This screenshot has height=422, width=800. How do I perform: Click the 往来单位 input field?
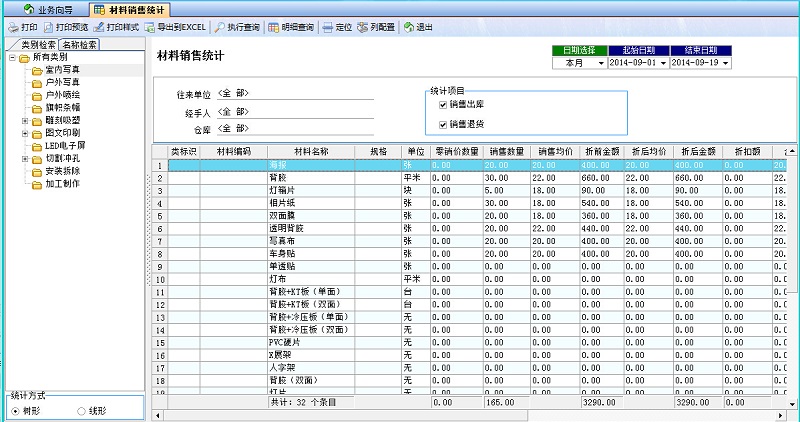tap(294, 94)
